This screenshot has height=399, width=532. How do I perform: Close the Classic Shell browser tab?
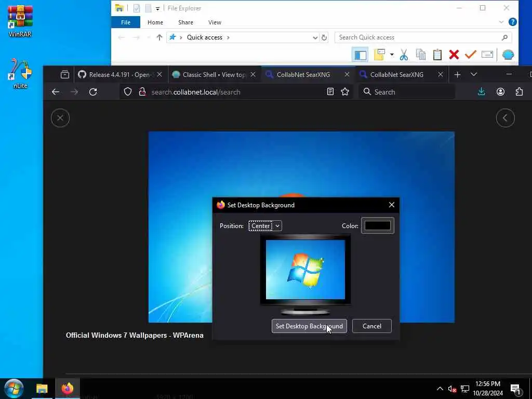pyautogui.click(x=253, y=75)
